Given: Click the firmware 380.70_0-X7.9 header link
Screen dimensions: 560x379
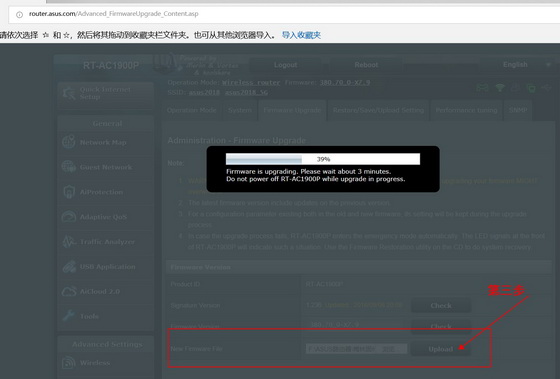Looking at the screenshot, I should 345,83.
